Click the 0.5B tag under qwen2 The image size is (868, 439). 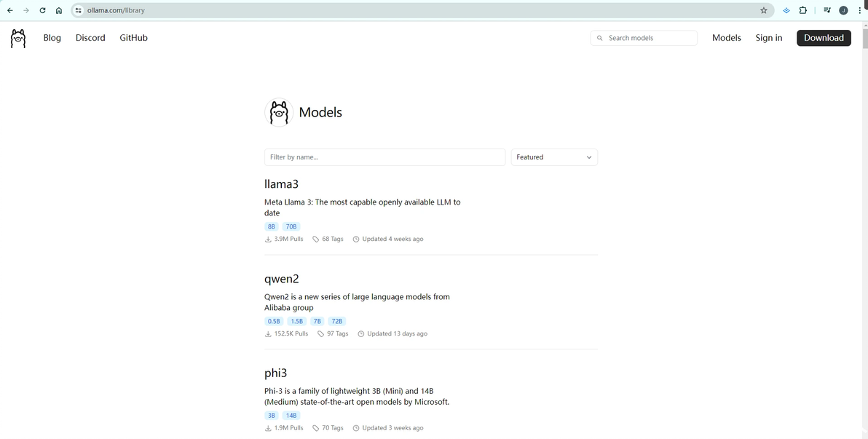(x=274, y=321)
